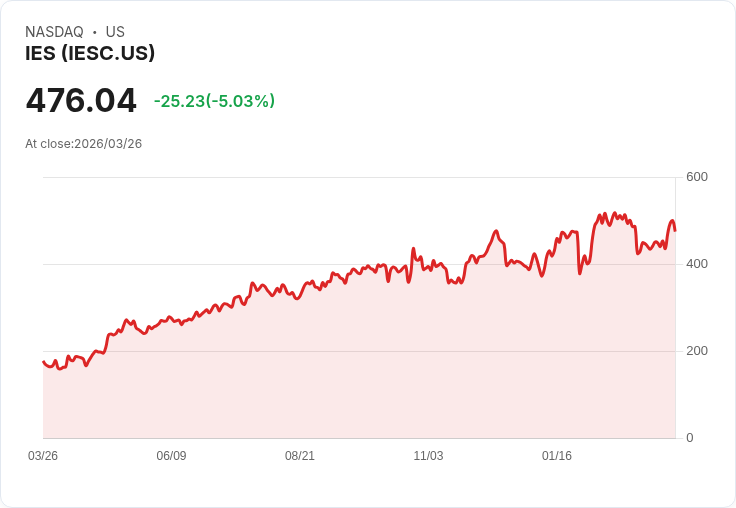Select the -25.23(-5.03%) price change text

point(214,101)
